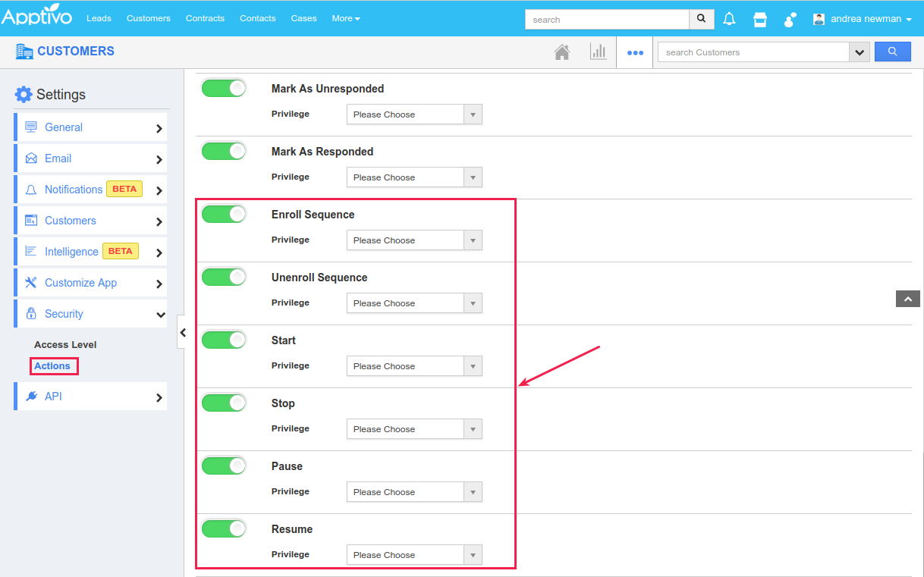Open the Customers search options dropdown arrow

(859, 52)
